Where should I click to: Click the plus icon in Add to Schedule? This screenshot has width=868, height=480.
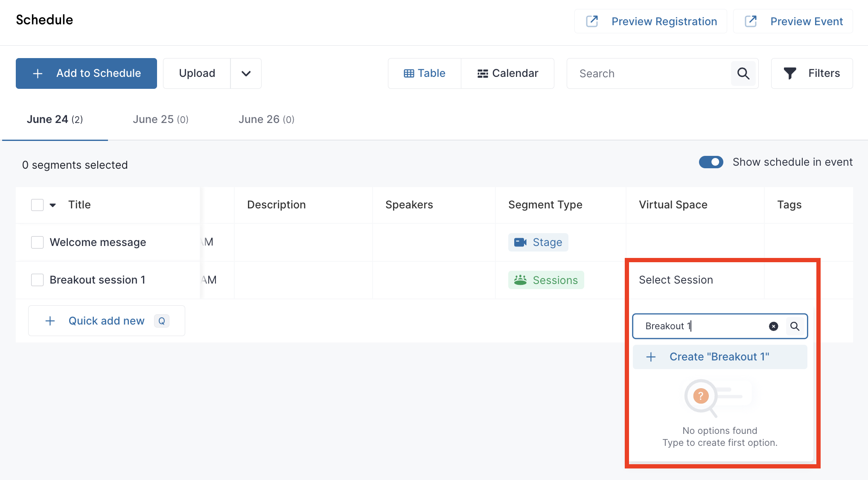tap(38, 73)
